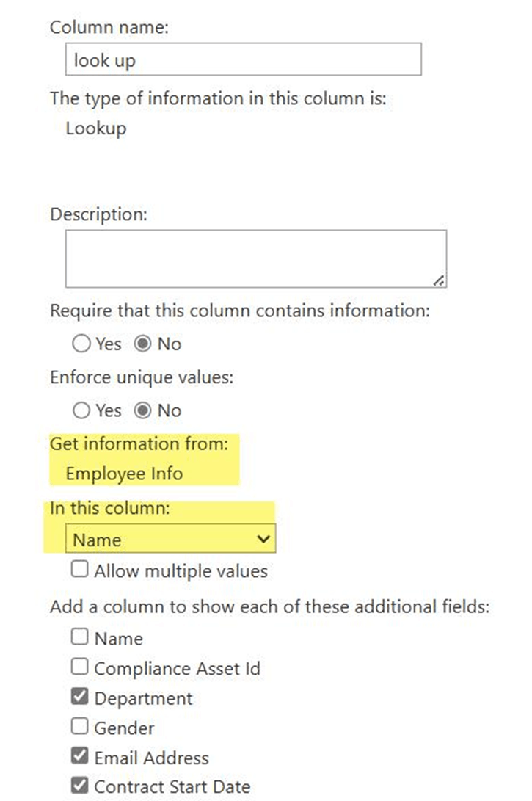532x801 pixels.
Task: Check the Compliance Asset Id box
Action: (x=79, y=666)
